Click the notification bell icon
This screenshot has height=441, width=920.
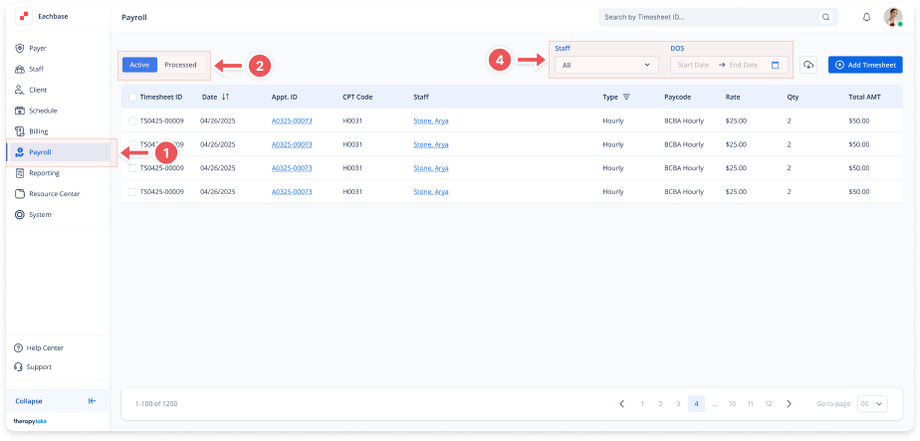pos(866,17)
